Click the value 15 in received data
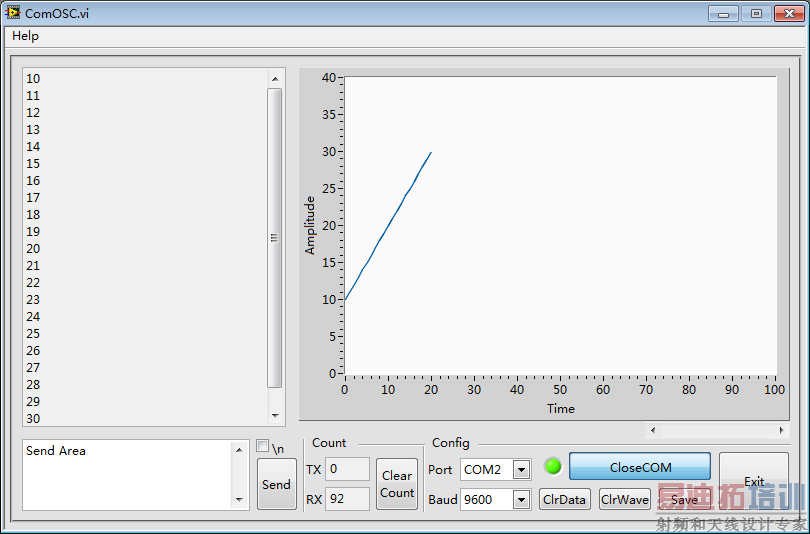This screenshot has width=810, height=534. click(33, 164)
